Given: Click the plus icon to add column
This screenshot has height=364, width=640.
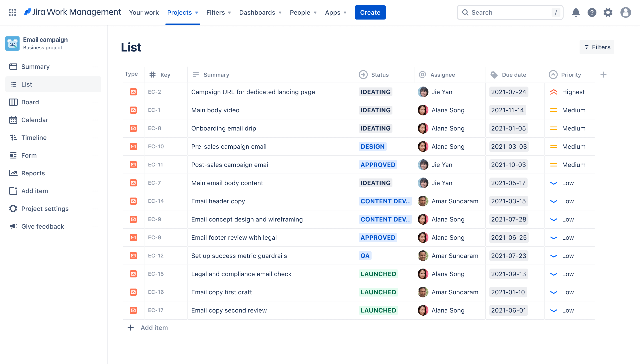Looking at the screenshot, I should tap(603, 74).
